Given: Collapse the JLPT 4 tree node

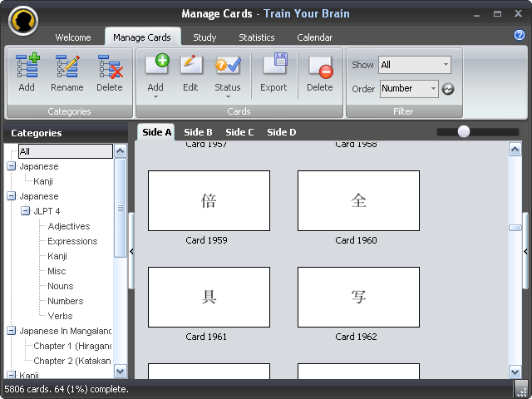Looking at the screenshot, I should click(x=25, y=210).
